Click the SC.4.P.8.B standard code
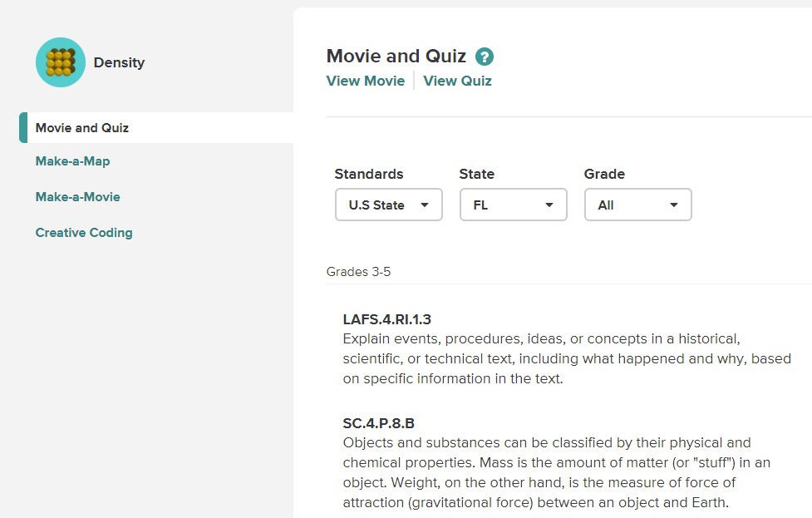812x518 pixels. click(x=378, y=423)
